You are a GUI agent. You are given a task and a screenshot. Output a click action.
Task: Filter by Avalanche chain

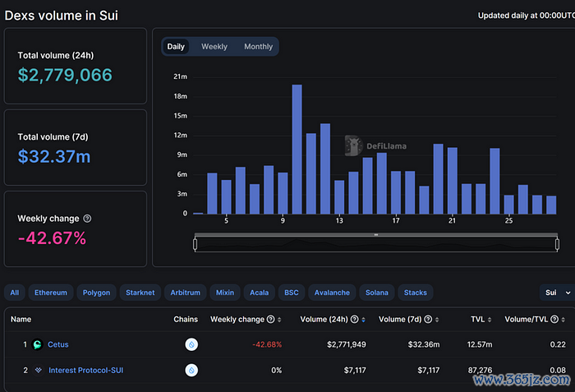[x=332, y=293]
